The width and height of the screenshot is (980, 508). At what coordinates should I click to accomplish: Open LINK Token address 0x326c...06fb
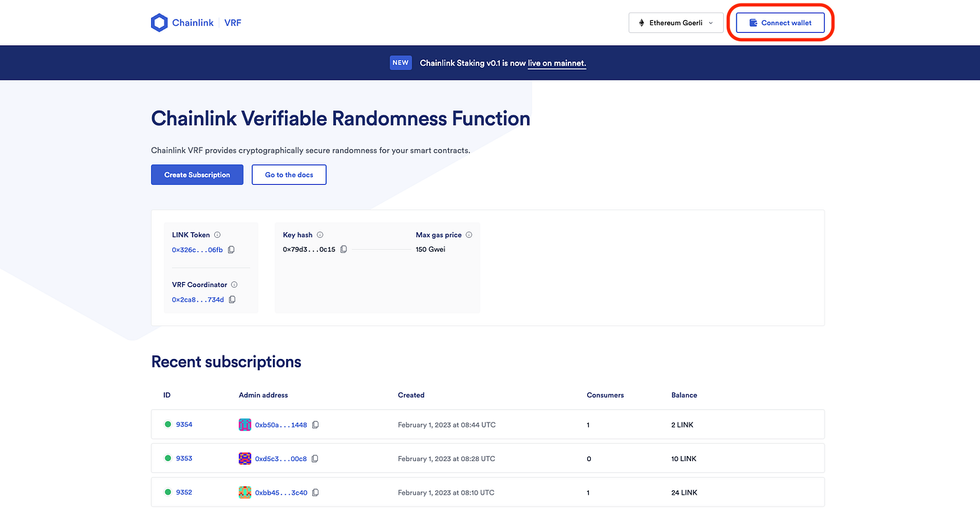(x=197, y=250)
